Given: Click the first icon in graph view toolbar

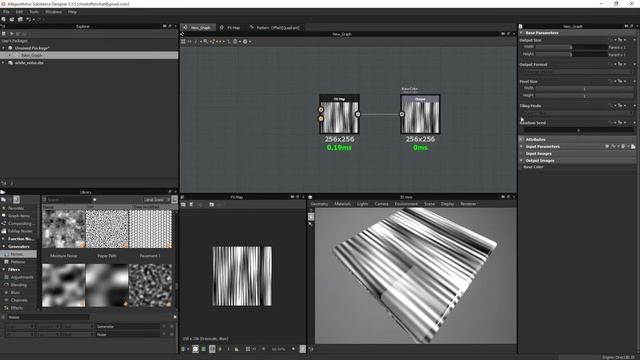Looking at the screenshot, I should [x=183, y=41].
